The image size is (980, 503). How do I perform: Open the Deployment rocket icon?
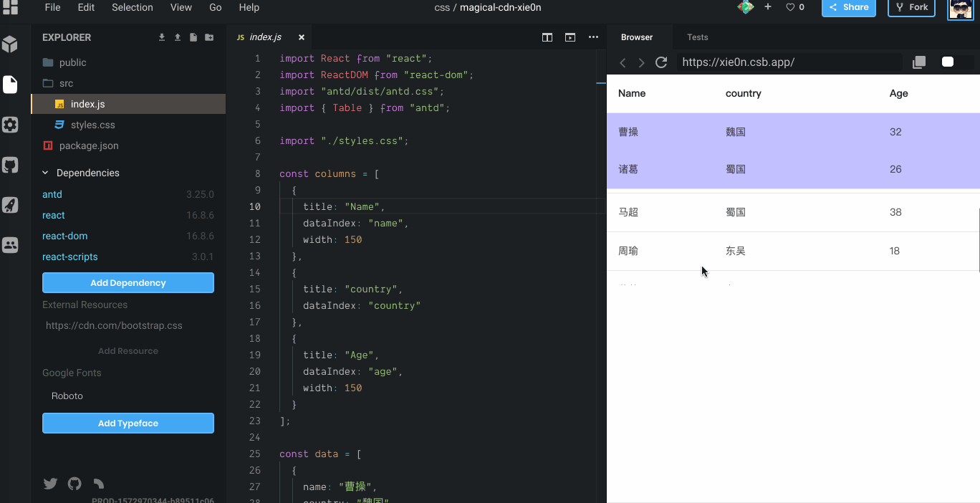[10, 205]
